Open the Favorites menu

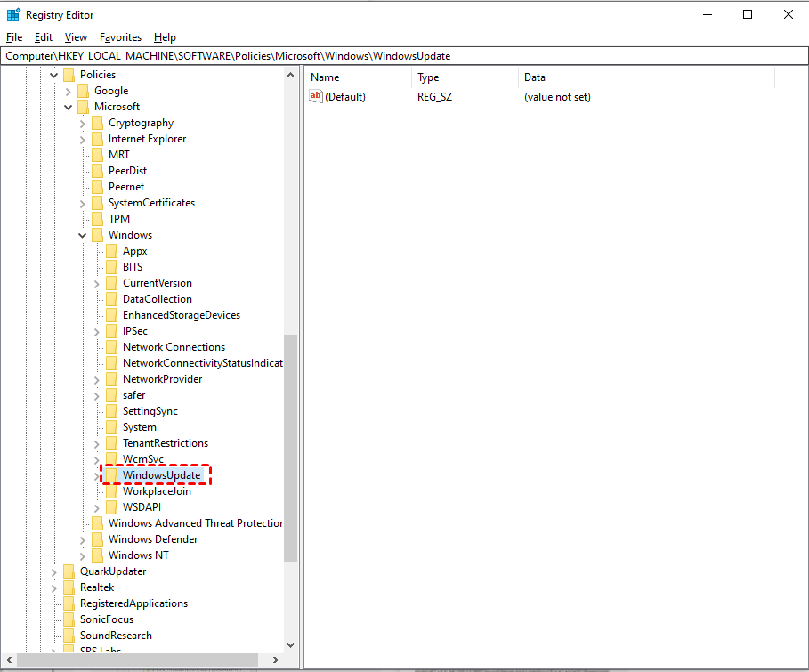[x=120, y=37]
